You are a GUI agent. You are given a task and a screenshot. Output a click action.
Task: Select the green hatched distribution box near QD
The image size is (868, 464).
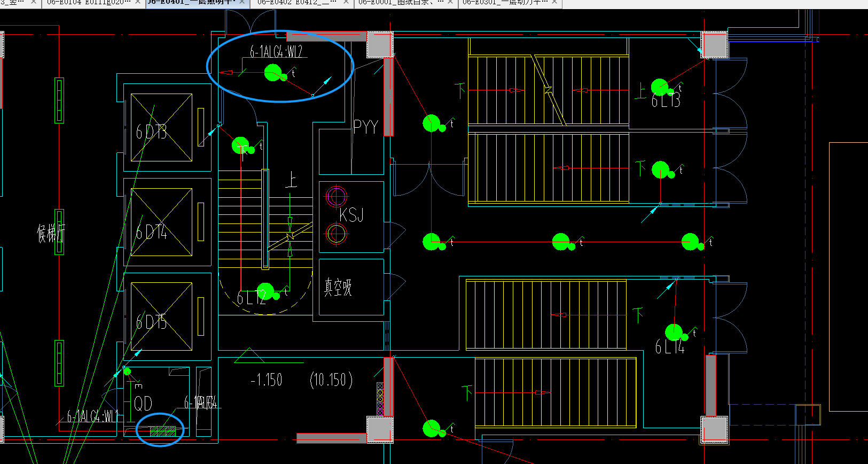(x=163, y=431)
